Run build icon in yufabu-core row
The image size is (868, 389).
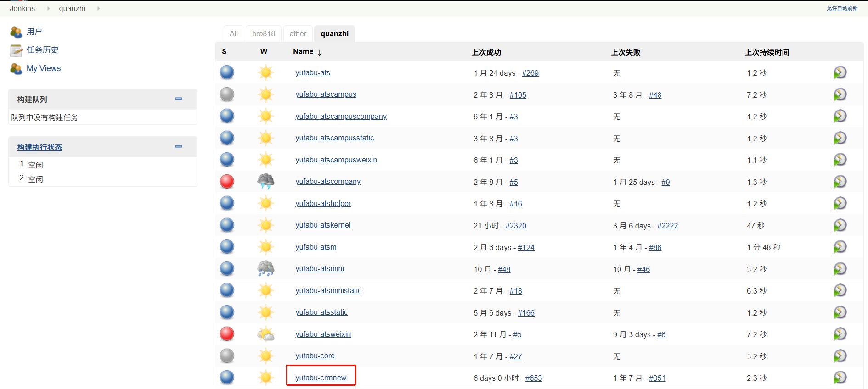pyautogui.click(x=840, y=356)
